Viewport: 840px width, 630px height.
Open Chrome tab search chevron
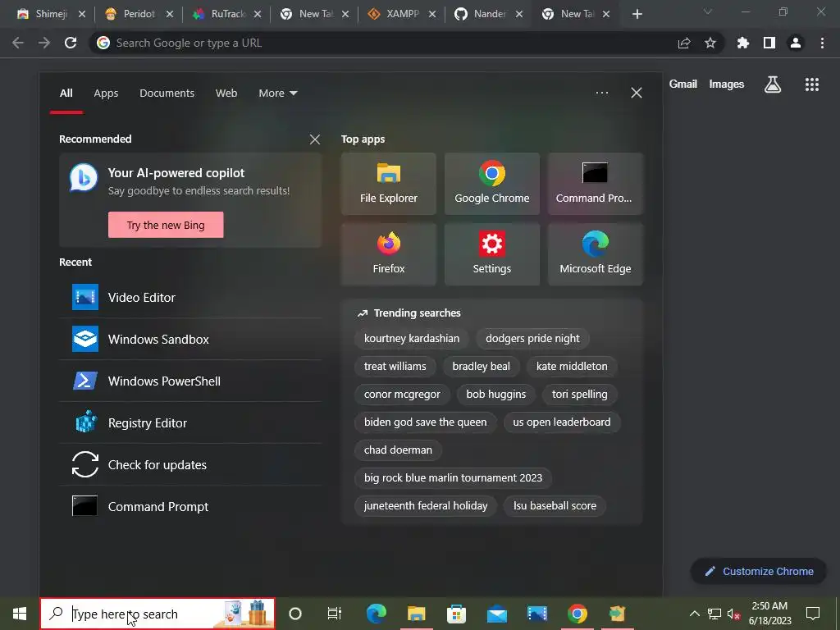[708, 11]
